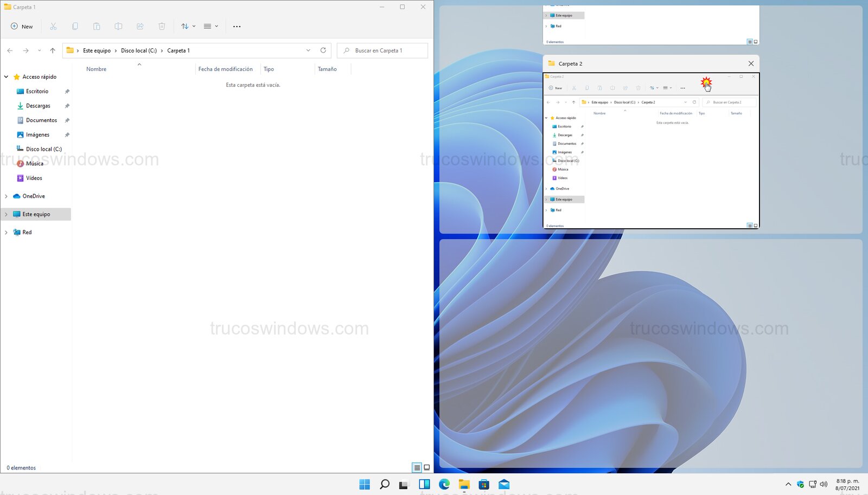Open Microsoft Edge from the taskbar
This screenshot has width=868, height=495.
tap(444, 484)
